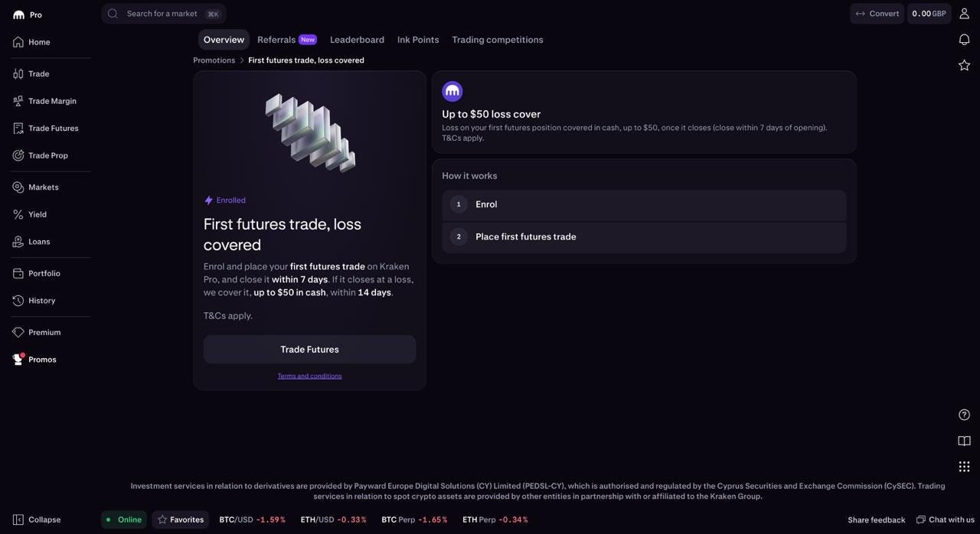Open the Terms and conditions link

[x=309, y=376]
